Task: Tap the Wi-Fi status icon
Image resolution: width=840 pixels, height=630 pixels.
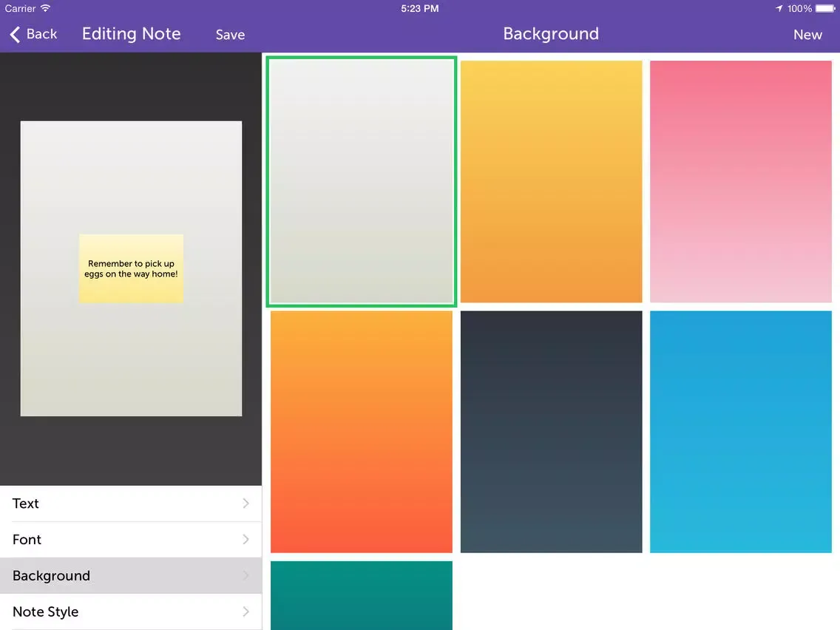Action: (46, 8)
